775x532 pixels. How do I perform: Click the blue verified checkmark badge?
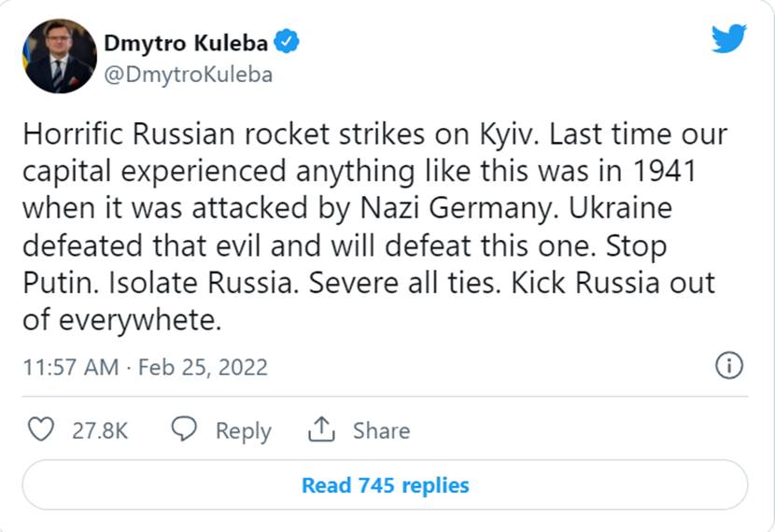coord(289,42)
